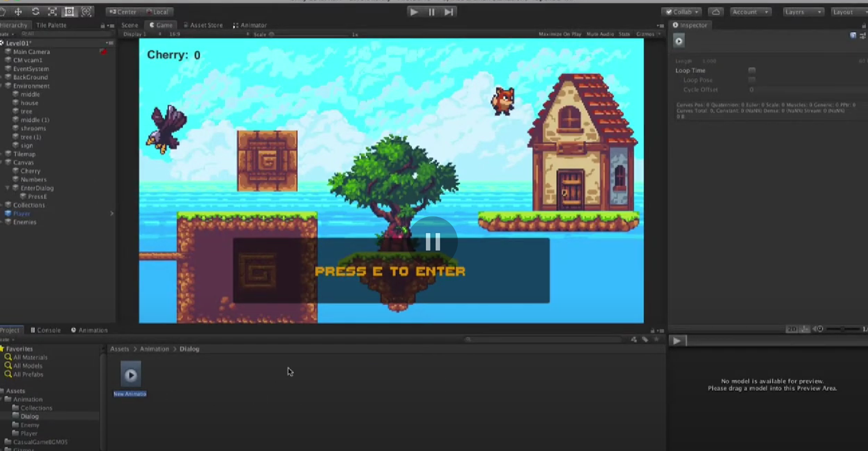Switch to the Tile Palette tab
The width and height of the screenshot is (868, 451).
click(51, 25)
